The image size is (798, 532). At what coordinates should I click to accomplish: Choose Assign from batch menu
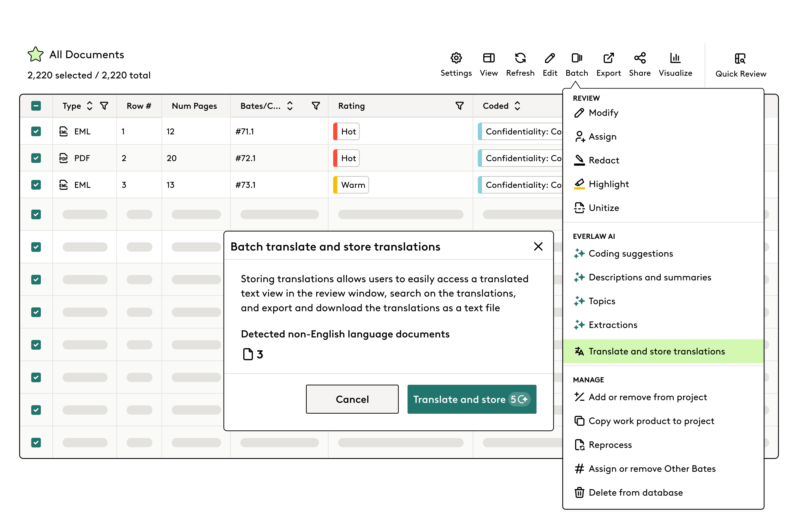pos(663,136)
